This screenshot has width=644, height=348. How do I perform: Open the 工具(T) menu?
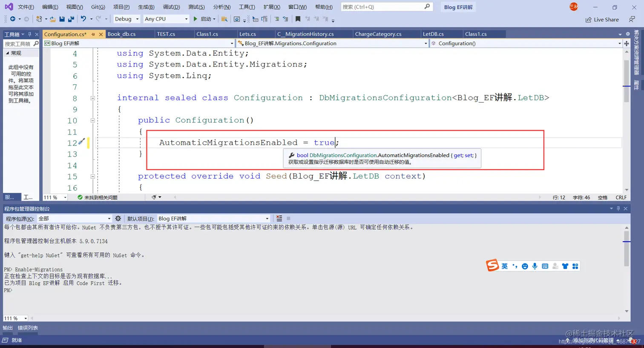[x=247, y=7]
